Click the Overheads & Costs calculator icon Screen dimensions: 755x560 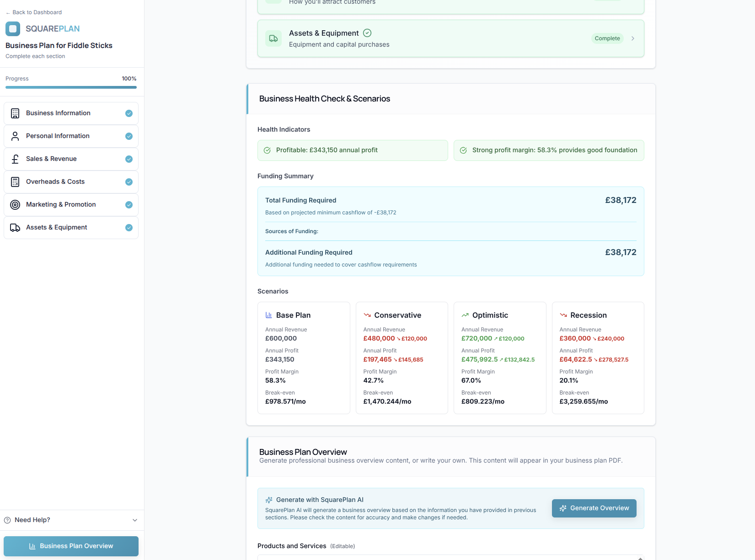pyautogui.click(x=15, y=182)
